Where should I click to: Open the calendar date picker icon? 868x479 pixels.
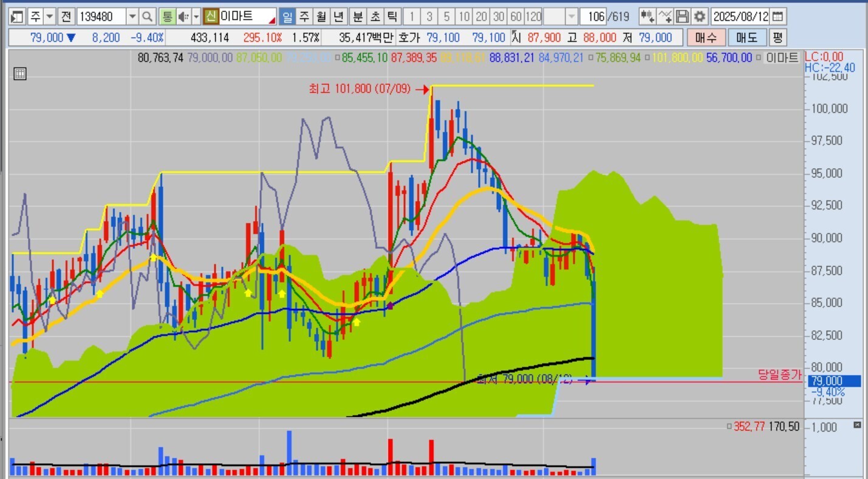tap(778, 16)
